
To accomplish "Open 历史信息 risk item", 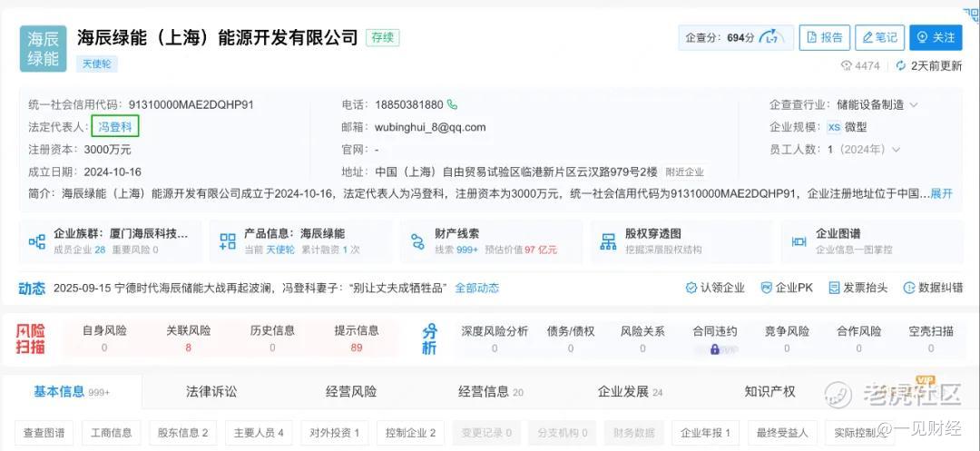I will [x=272, y=338].
